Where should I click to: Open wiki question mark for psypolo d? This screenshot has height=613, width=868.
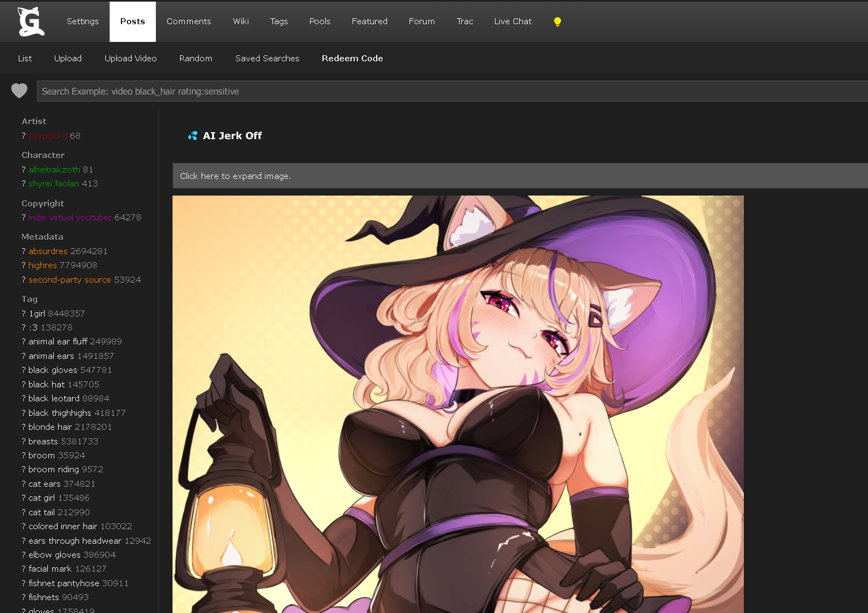[x=24, y=136]
